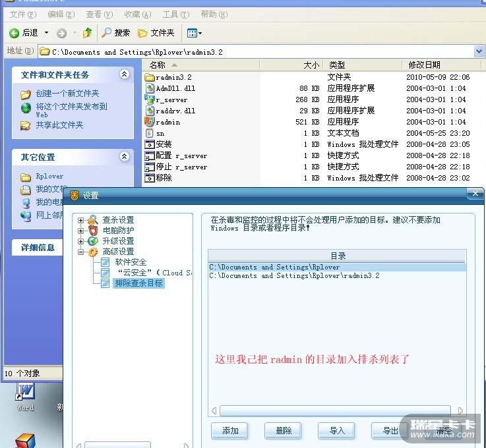Click the exclusion list's left scroll arrow
The height and width of the screenshot is (448, 486).
(214, 411)
